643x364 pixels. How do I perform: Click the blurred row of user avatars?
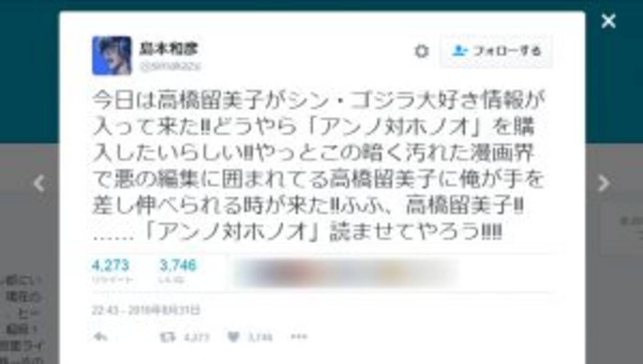pyautogui.click(x=346, y=272)
